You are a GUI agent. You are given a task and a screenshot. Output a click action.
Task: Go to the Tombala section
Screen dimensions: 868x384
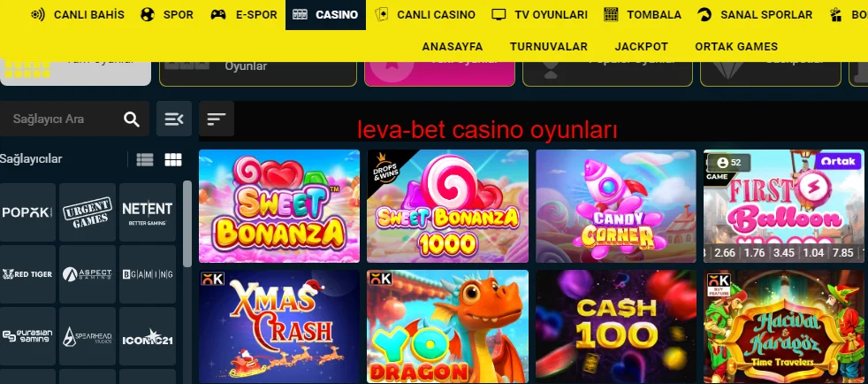(643, 15)
